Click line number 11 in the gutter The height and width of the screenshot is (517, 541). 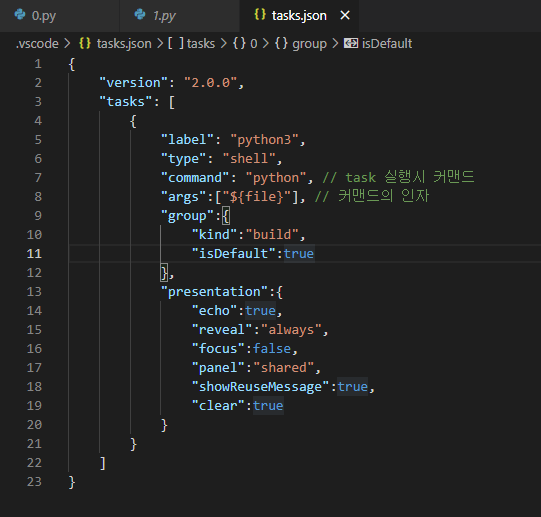point(34,254)
